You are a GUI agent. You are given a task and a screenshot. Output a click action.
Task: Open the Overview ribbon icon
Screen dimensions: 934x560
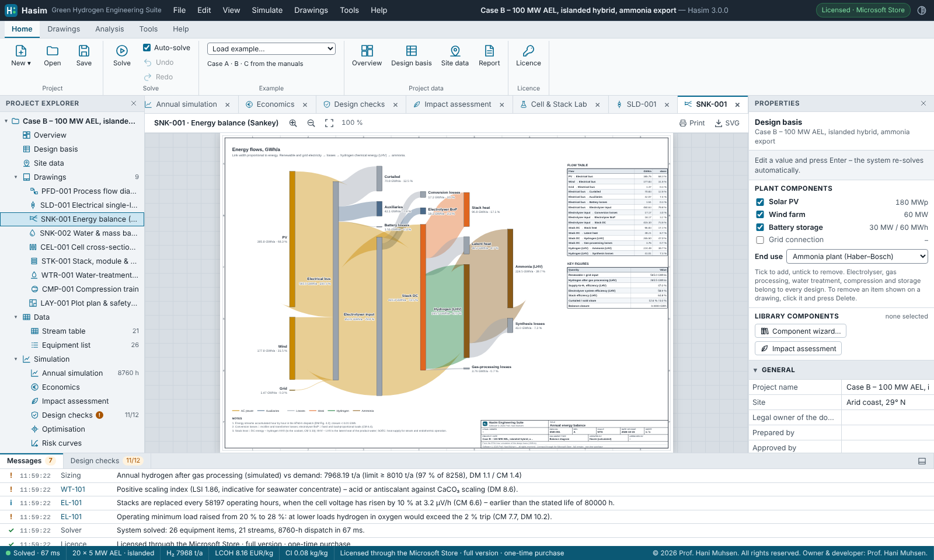coord(367,56)
